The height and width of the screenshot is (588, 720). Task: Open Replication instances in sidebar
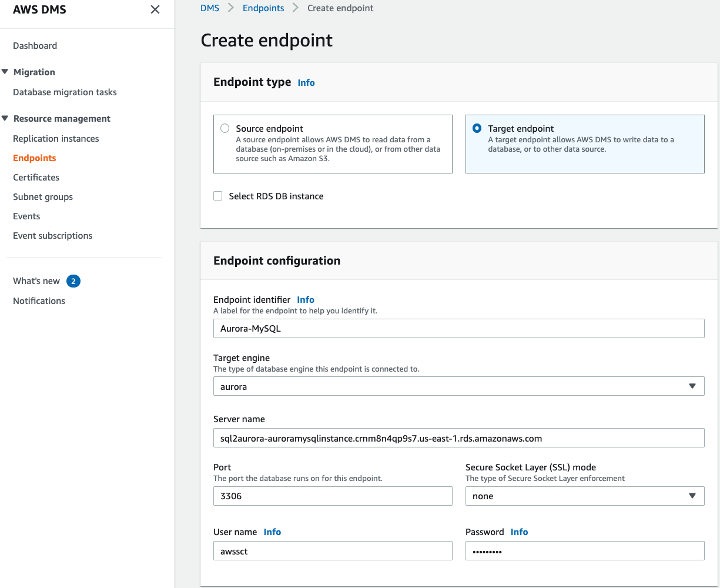click(56, 139)
